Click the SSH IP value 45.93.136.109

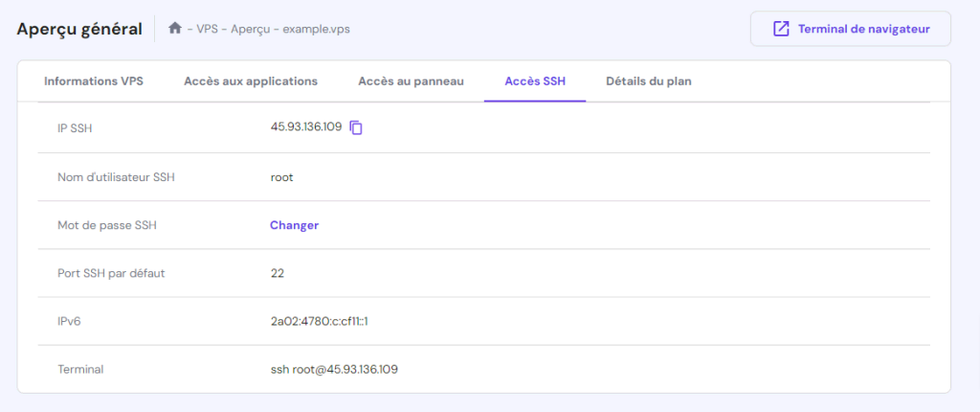[306, 127]
